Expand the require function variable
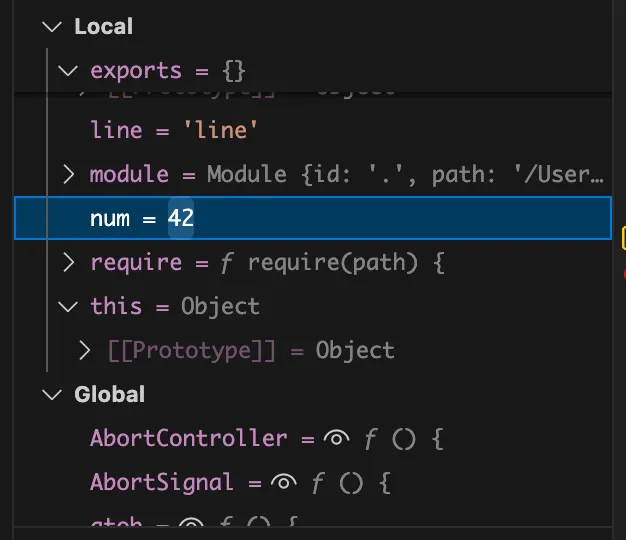 tap(69, 263)
